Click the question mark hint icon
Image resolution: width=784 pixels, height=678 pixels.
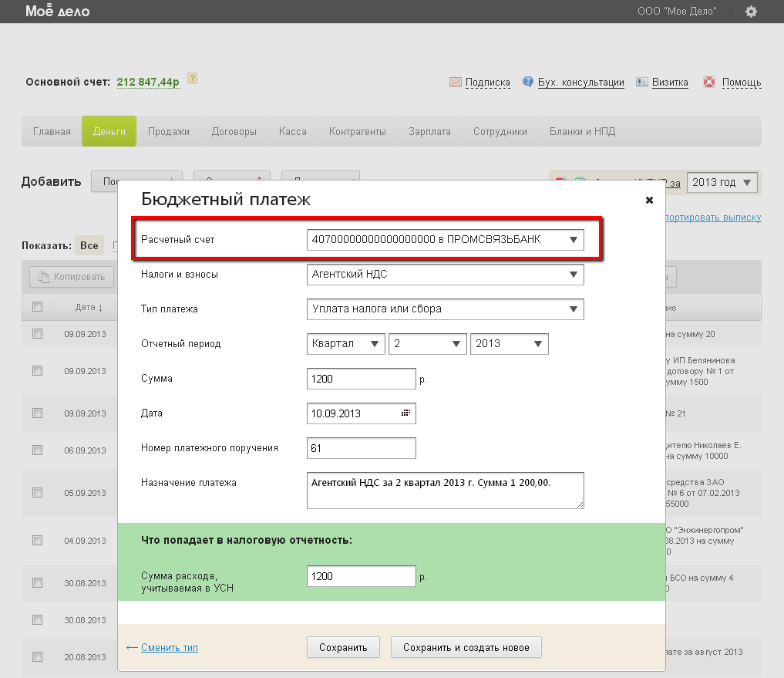pyautogui.click(x=193, y=78)
